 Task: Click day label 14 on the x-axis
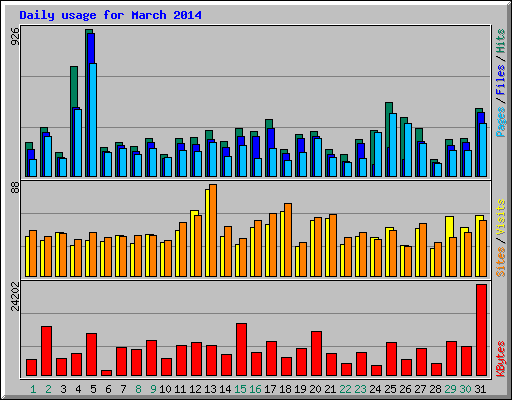coord(225,389)
